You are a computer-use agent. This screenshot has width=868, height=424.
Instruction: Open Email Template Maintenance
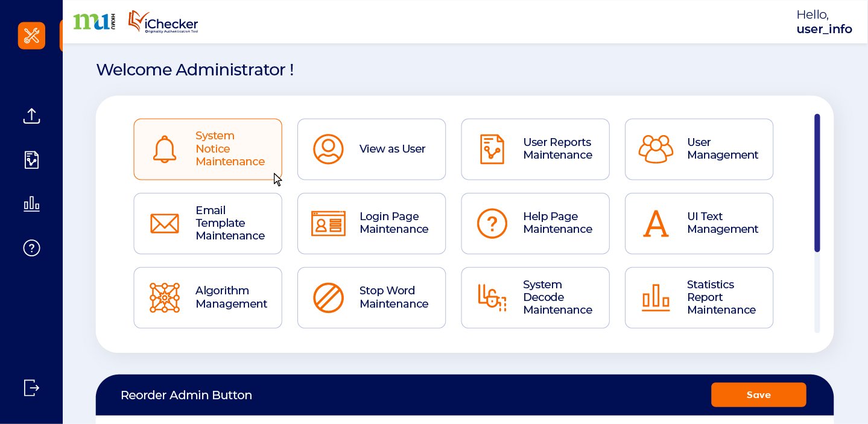coord(208,223)
